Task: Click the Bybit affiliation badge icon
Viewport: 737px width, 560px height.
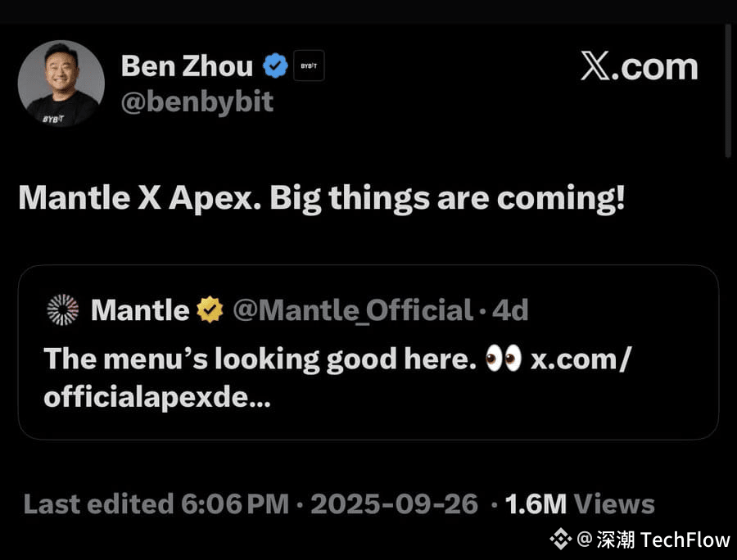Action: 309,66
